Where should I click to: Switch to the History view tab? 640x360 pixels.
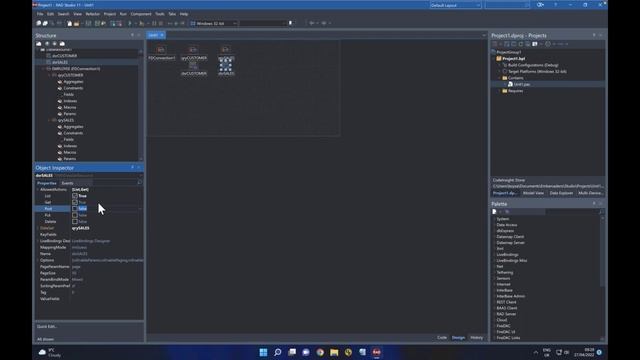point(476,338)
